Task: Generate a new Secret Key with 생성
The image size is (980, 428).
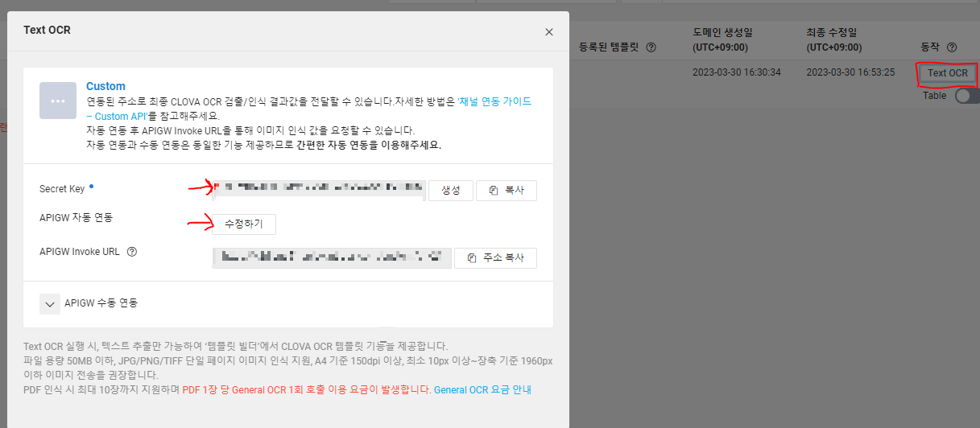Action: coord(450,191)
